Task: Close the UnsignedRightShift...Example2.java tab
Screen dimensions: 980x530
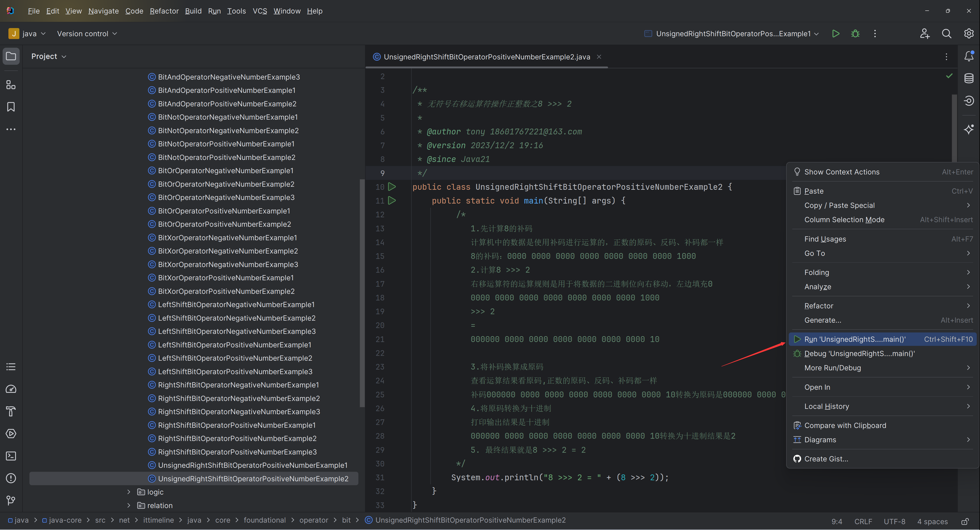Action: tap(599, 57)
